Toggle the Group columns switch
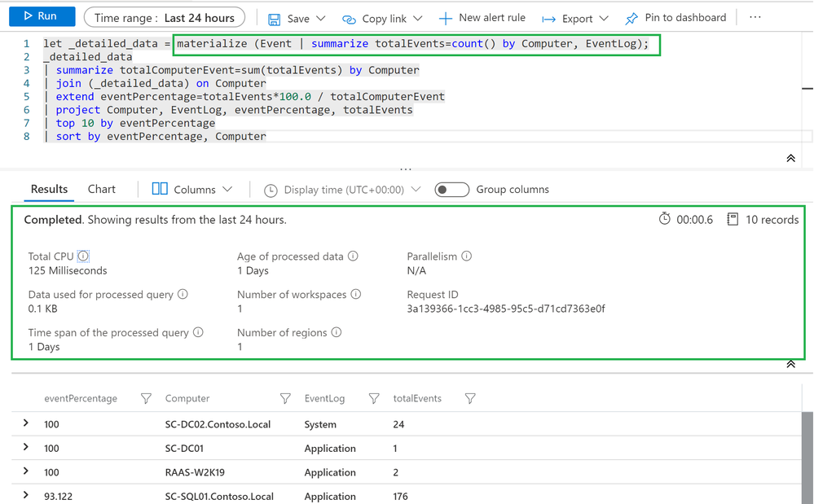 click(x=451, y=190)
